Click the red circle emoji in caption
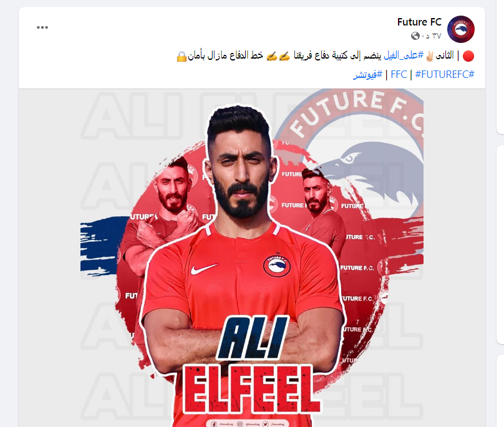The image size is (504, 427). 468,56
